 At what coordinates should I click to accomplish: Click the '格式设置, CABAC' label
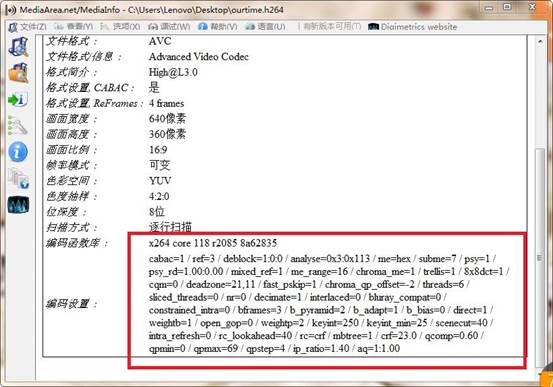click(90, 87)
